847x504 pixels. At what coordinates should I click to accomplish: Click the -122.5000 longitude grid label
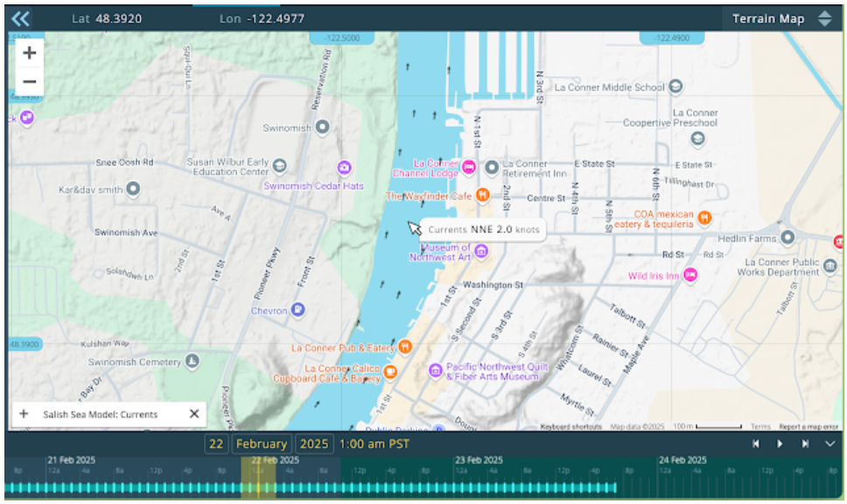(342, 38)
